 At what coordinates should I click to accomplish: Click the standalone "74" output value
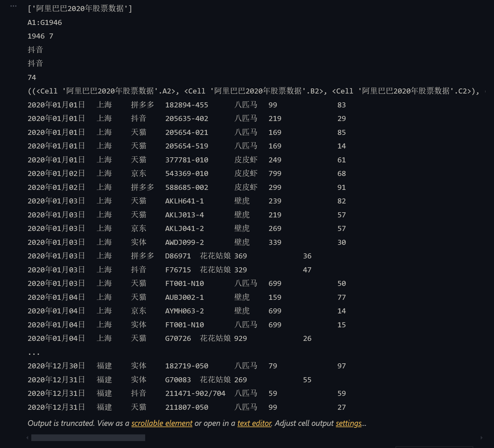tap(32, 77)
